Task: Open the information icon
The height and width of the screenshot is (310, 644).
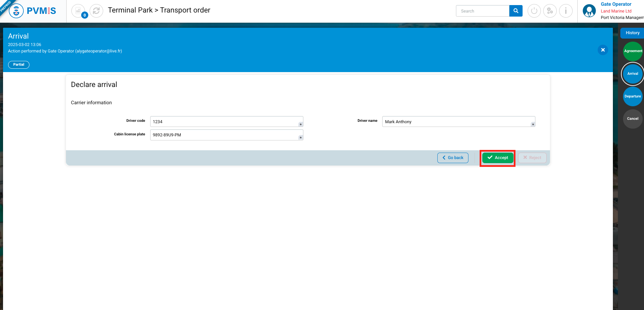Action: [x=566, y=11]
